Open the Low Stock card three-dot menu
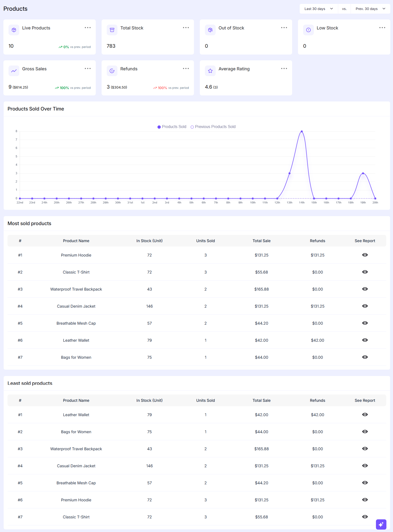Viewport: 393px width, 532px height. (382, 28)
